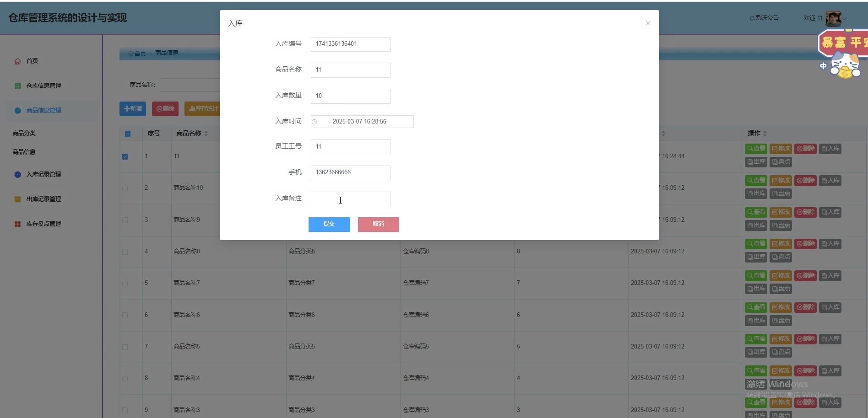
Task: Click 盘点 for 商品名称10
Action: point(781,194)
